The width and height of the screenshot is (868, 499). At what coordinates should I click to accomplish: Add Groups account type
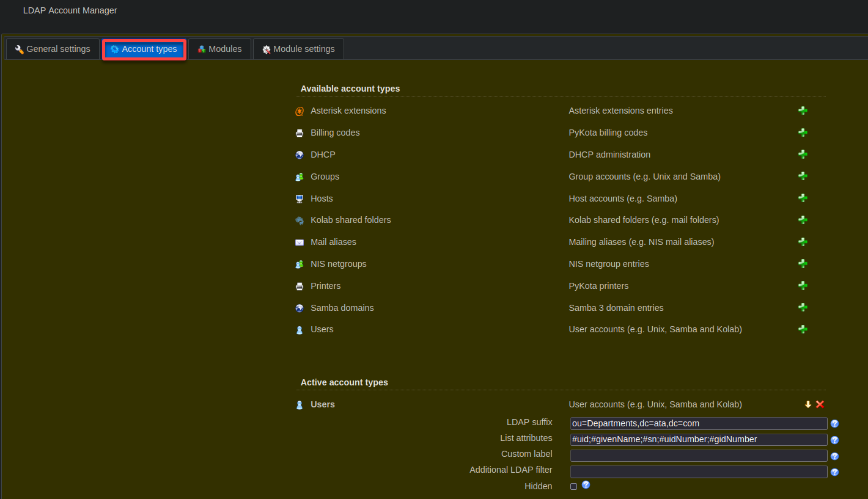(x=803, y=176)
